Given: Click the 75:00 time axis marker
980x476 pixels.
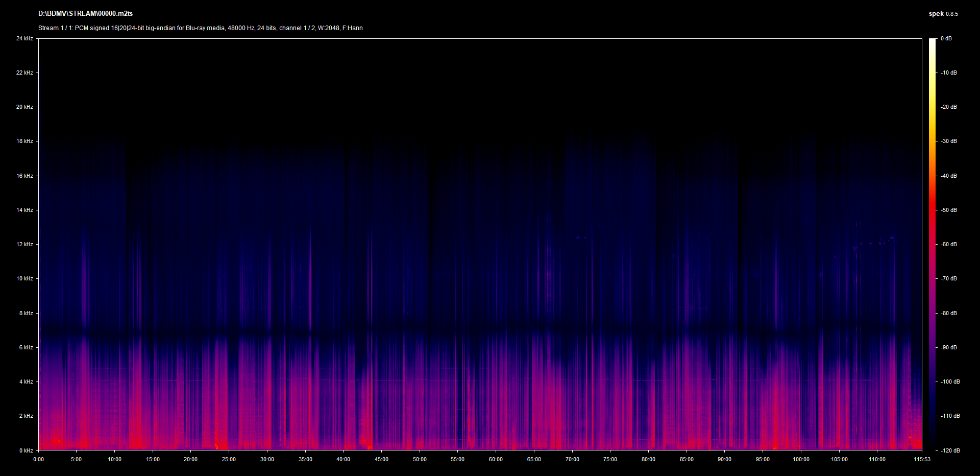Looking at the screenshot, I should (610, 459).
